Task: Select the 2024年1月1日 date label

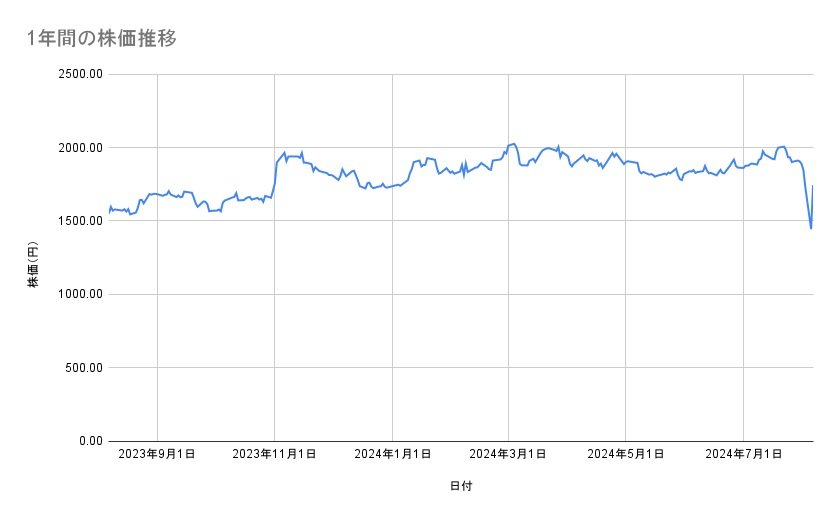Action: coord(392,455)
